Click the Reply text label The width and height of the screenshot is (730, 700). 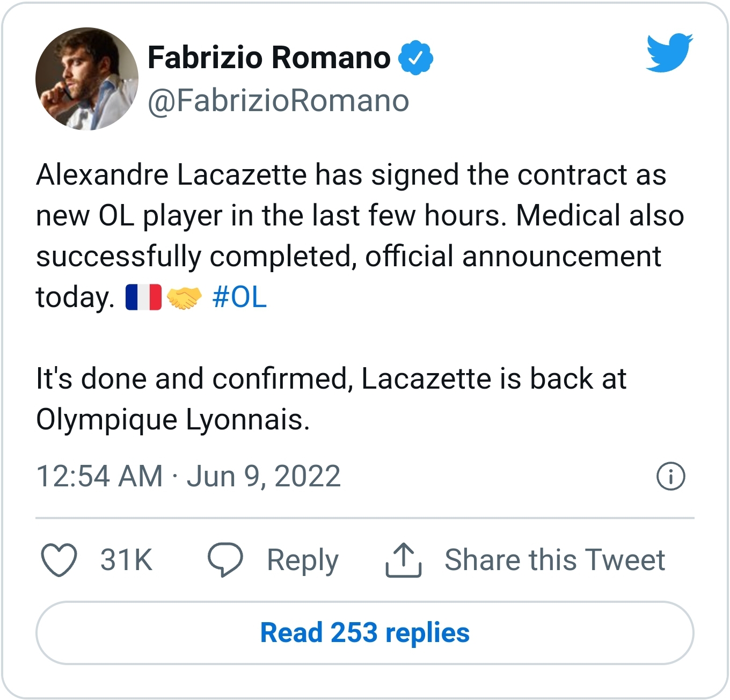tap(303, 560)
